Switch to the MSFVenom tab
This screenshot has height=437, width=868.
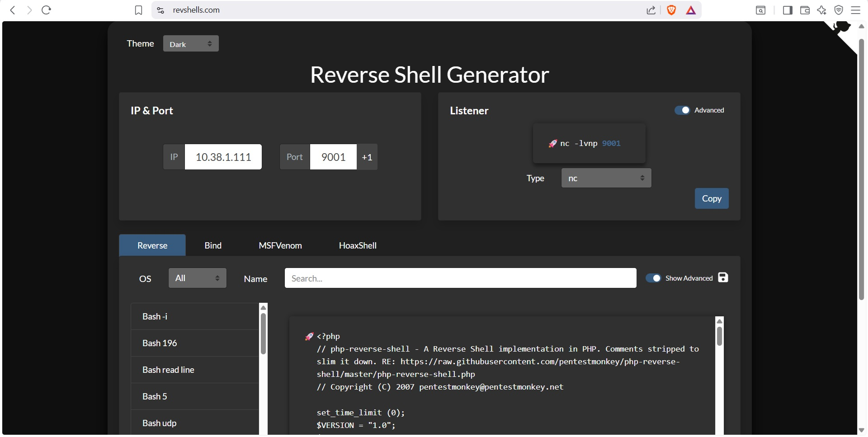(280, 245)
